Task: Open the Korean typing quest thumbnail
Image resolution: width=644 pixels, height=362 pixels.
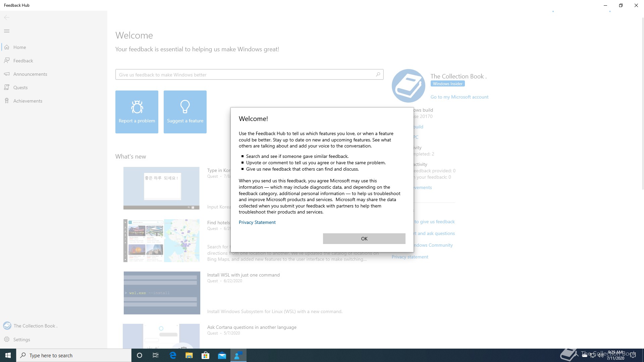Action: coord(161,188)
